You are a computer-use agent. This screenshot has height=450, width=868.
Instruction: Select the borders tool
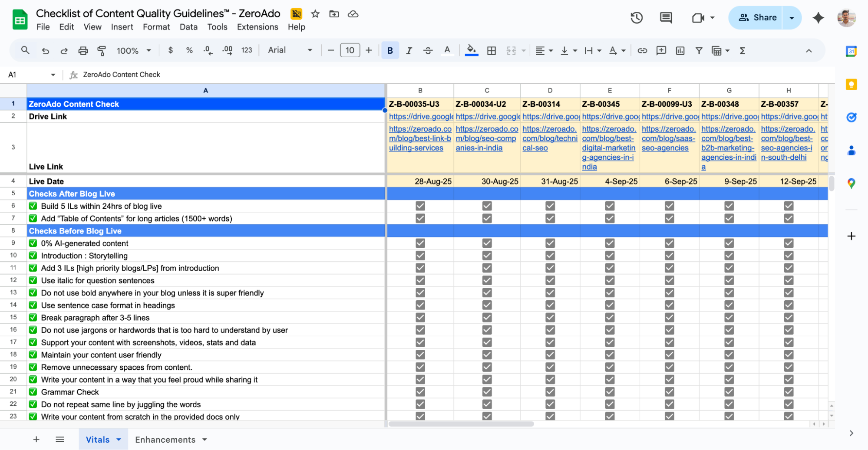point(491,50)
